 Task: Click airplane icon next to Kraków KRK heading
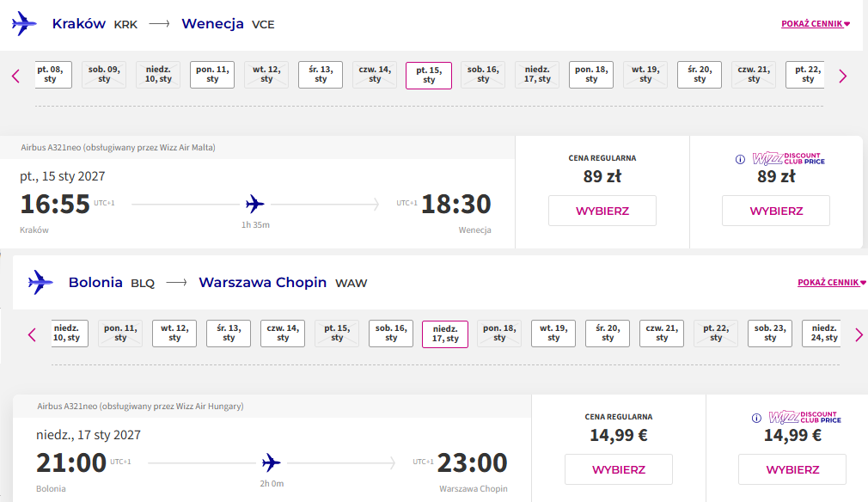coord(24,24)
